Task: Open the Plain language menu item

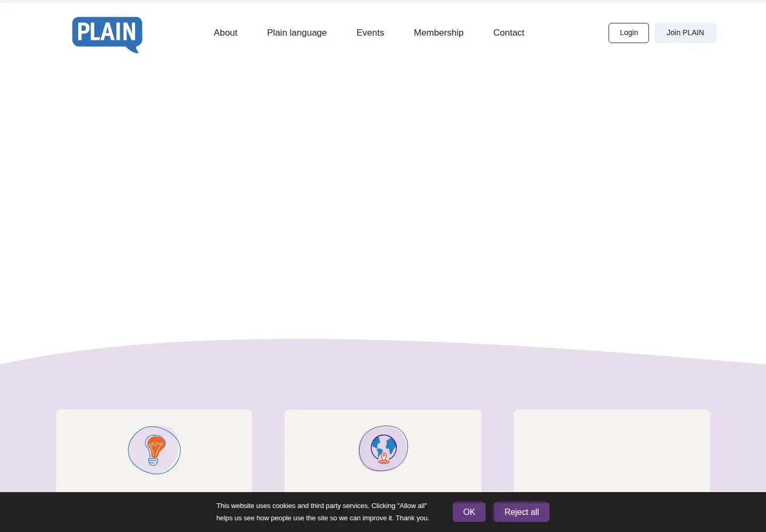Action: click(297, 33)
